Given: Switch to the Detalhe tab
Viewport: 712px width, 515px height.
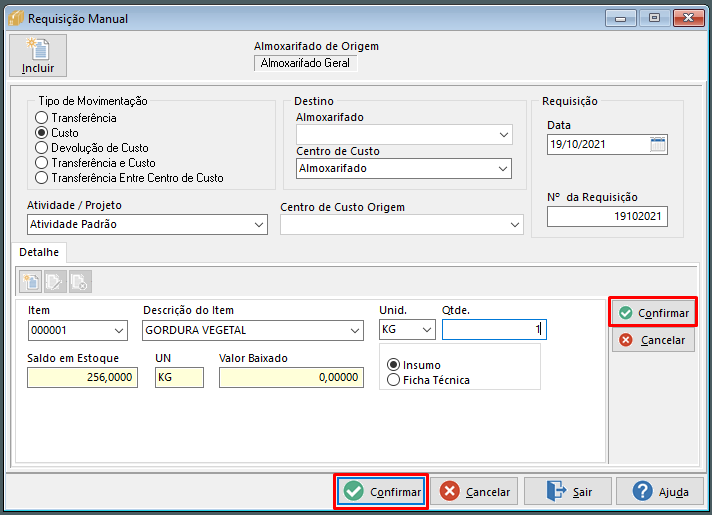Looking at the screenshot, I should (39, 253).
